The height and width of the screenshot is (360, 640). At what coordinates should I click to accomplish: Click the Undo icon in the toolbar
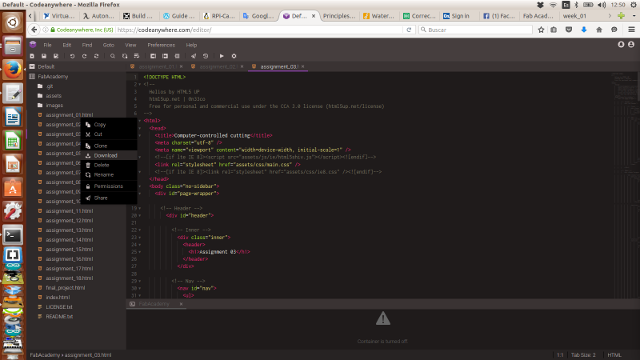pyautogui.click(x=72, y=56)
